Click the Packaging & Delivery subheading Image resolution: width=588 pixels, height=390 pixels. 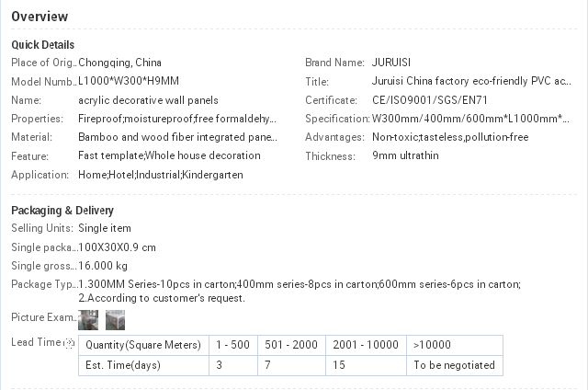coord(62,211)
